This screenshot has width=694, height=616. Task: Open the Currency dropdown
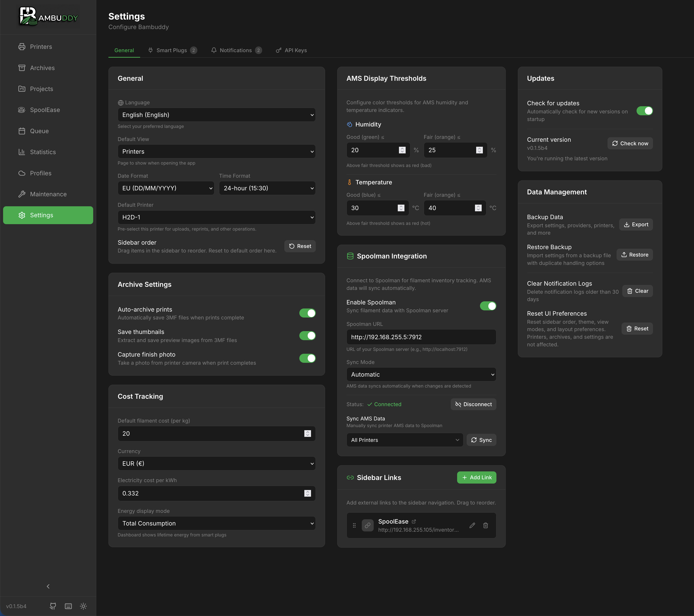click(x=217, y=464)
